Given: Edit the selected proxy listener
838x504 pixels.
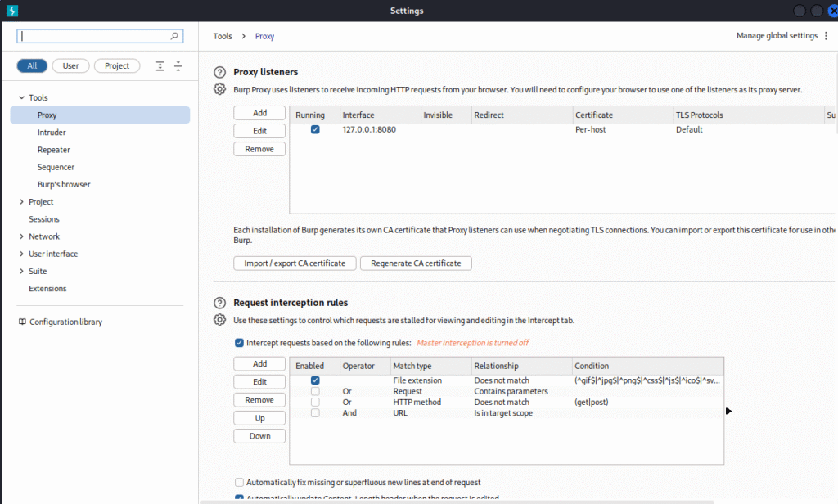Looking at the screenshot, I should tap(259, 131).
